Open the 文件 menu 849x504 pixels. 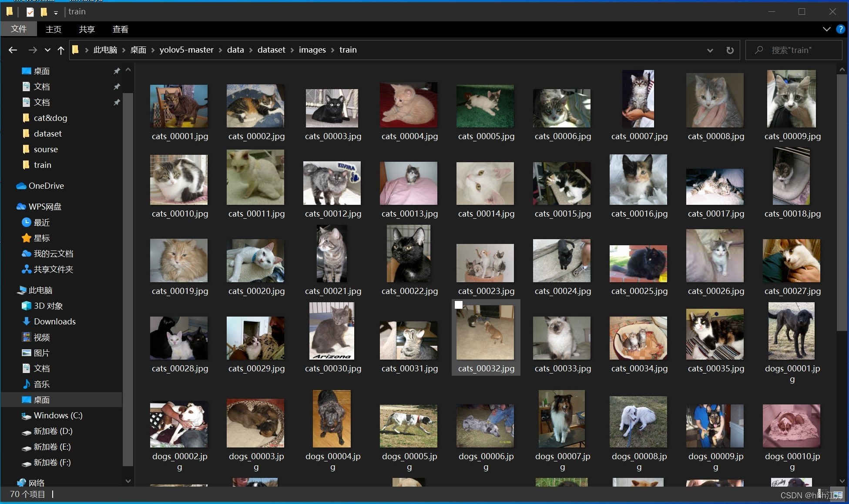tap(19, 29)
